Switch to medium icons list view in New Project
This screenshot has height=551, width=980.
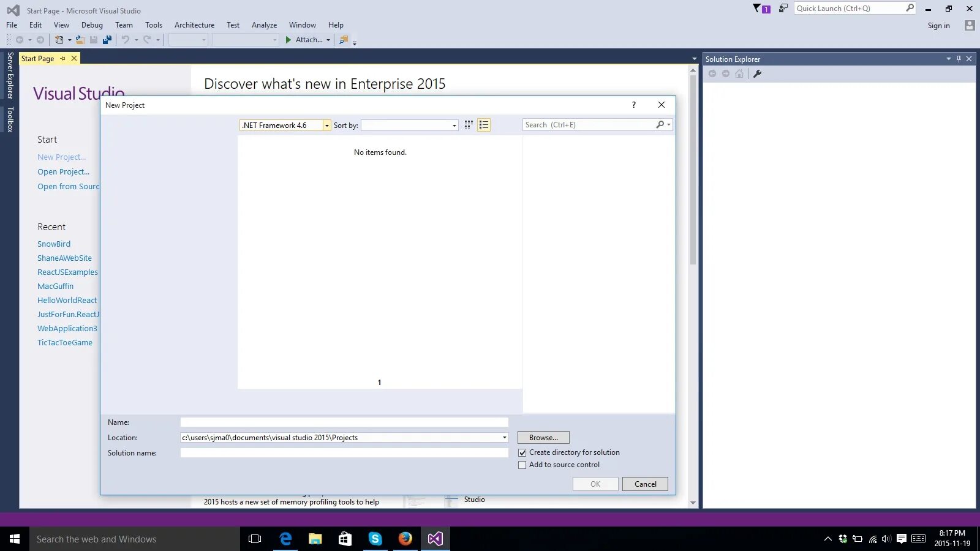[484, 125]
